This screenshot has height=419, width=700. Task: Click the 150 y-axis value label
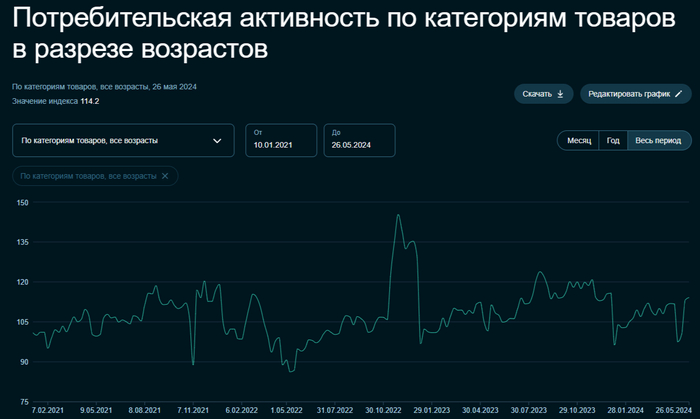tap(23, 203)
